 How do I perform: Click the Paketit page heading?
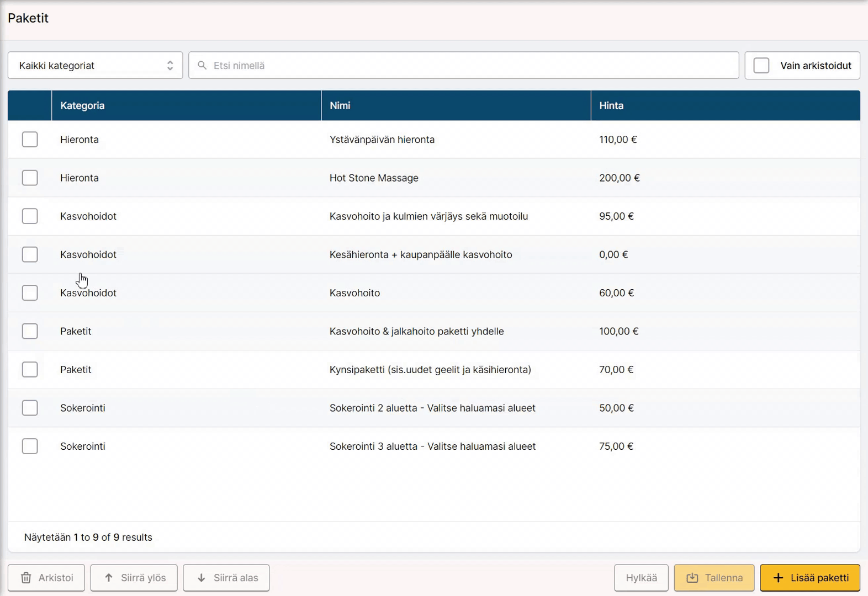(x=28, y=18)
